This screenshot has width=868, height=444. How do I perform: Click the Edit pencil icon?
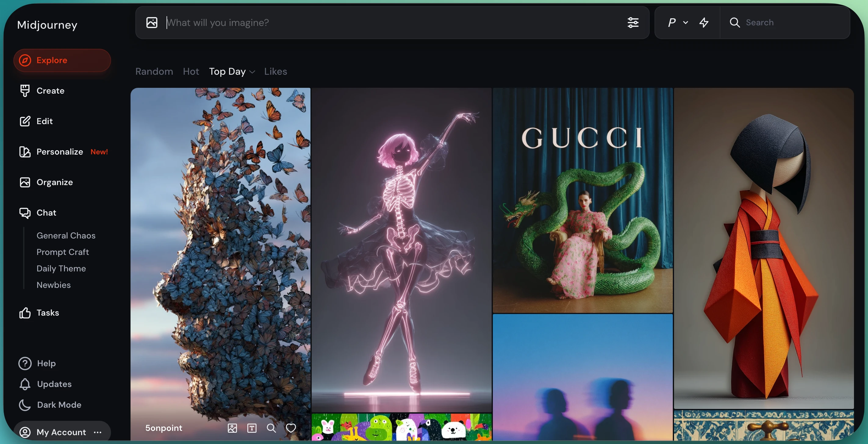[25, 121]
